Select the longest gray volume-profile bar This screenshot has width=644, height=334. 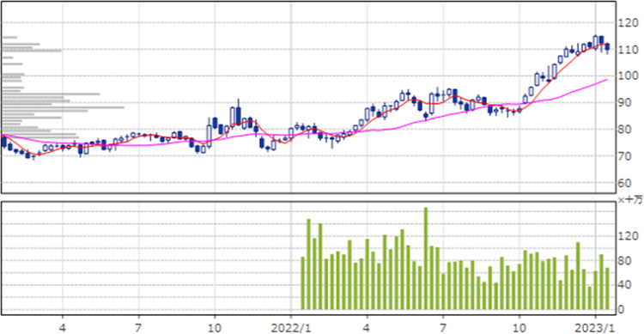coord(63,107)
